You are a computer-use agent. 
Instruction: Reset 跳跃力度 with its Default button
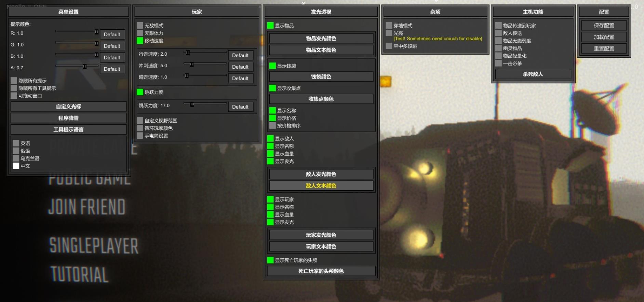click(240, 107)
